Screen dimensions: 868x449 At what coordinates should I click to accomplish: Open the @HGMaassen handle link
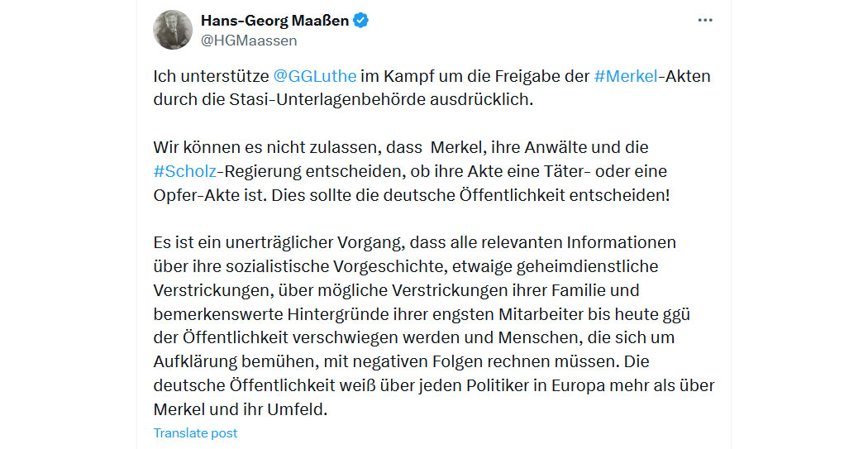pos(249,41)
